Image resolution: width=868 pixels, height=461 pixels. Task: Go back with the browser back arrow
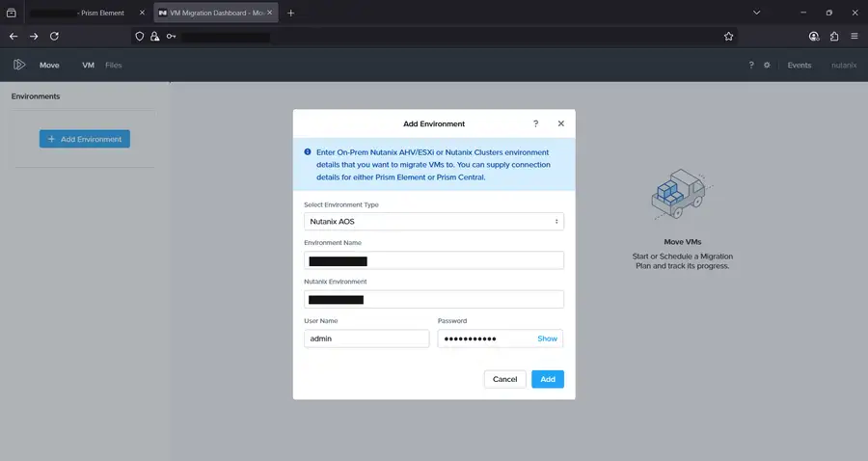tap(14, 36)
